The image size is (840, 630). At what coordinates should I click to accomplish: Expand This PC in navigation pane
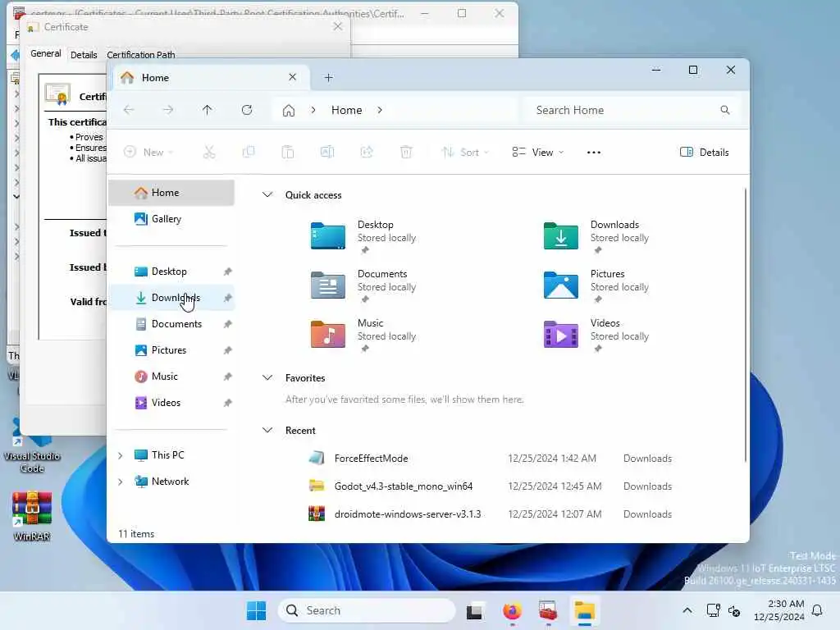[x=121, y=455]
